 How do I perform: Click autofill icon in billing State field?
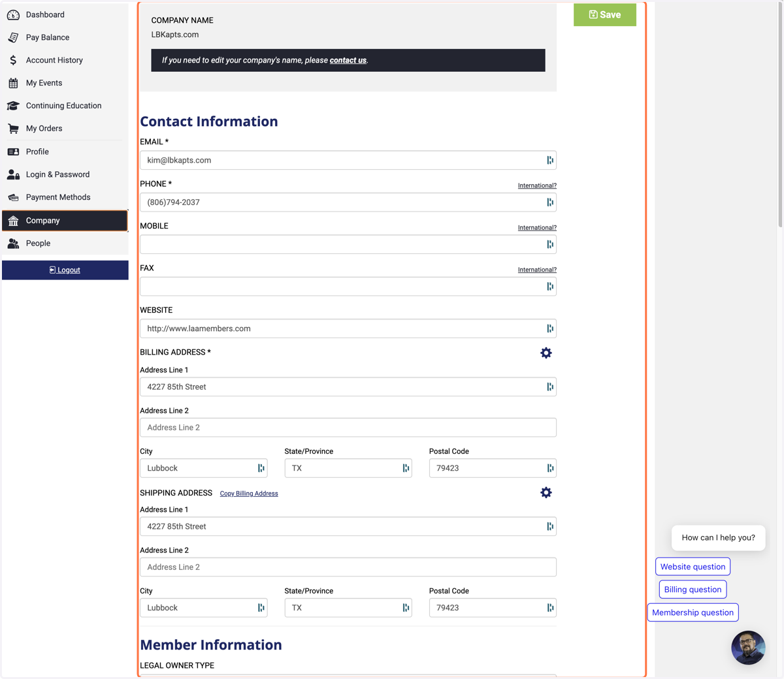point(406,468)
